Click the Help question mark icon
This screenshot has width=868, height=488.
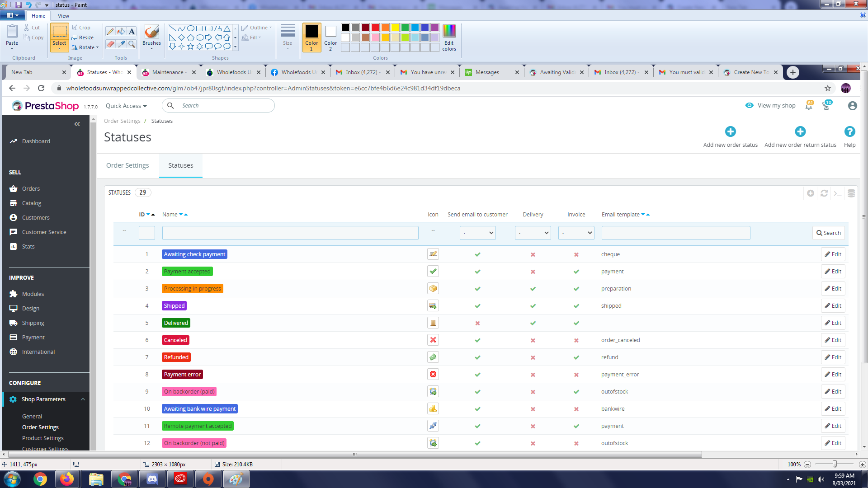[x=849, y=131]
